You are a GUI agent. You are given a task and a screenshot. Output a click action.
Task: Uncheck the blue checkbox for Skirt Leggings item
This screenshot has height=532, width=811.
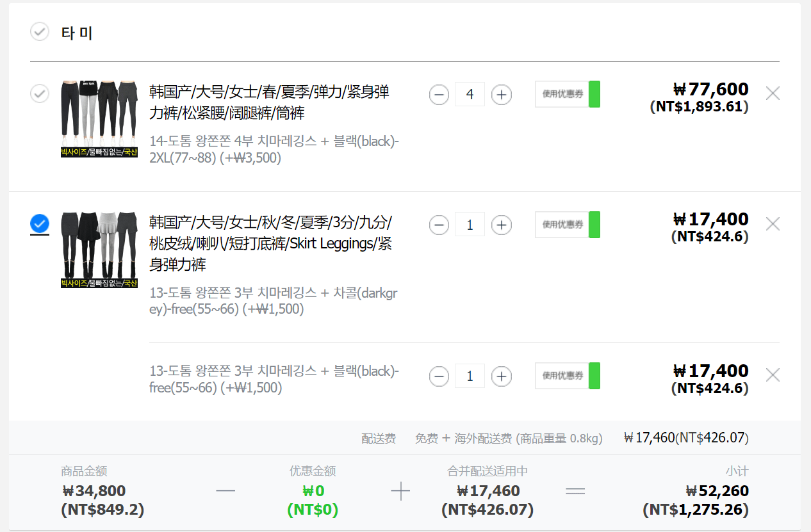(x=40, y=223)
